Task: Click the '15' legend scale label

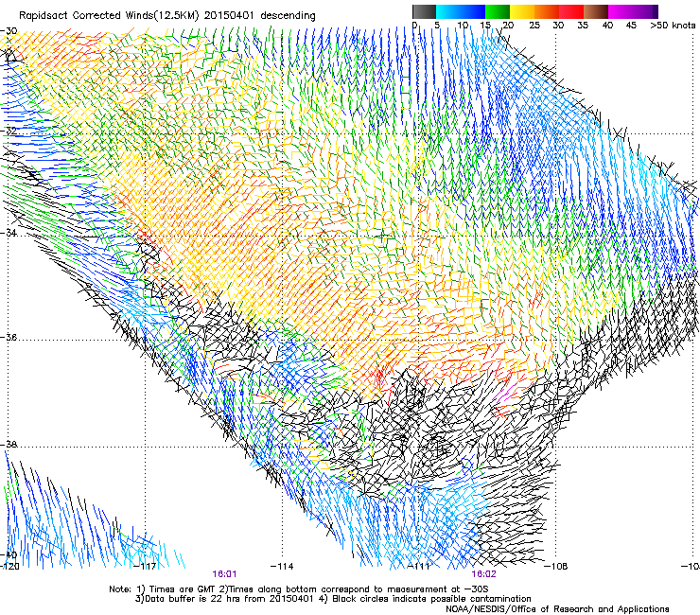Action: tap(485, 26)
